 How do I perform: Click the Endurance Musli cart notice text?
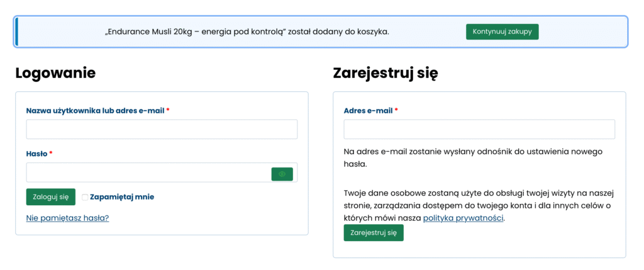[x=247, y=31]
